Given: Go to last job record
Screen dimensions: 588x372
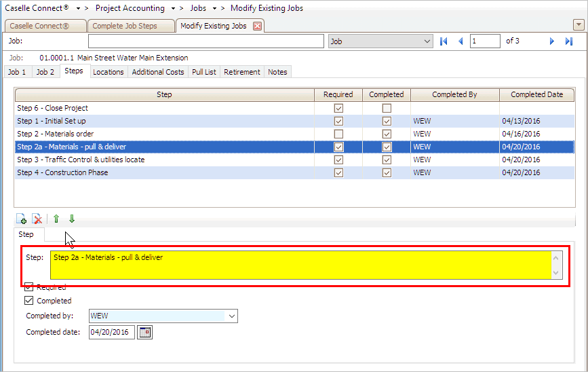Looking at the screenshot, I should click(569, 41).
